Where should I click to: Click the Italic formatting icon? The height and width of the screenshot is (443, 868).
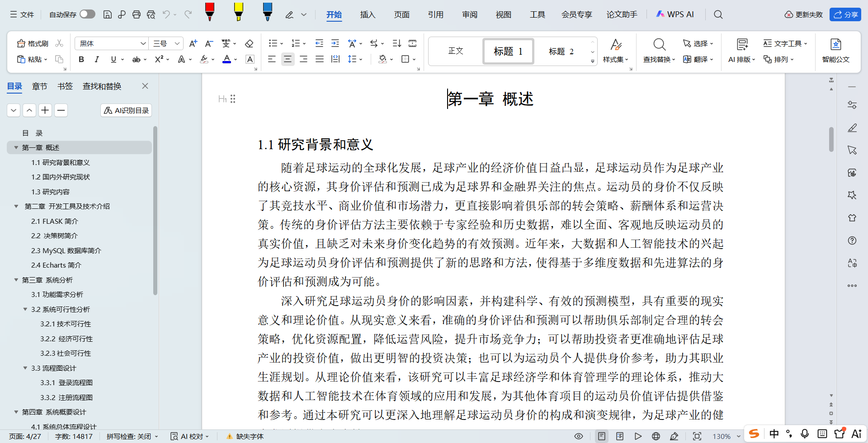pos(97,59)
